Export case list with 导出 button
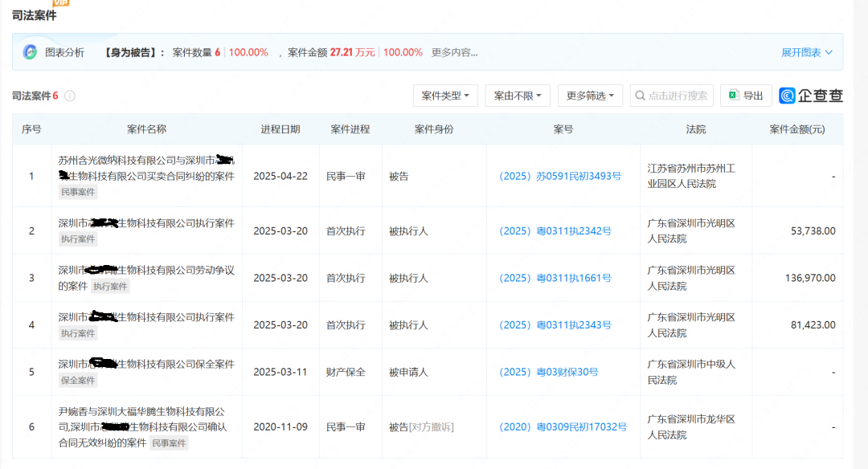 click(746, 96)
